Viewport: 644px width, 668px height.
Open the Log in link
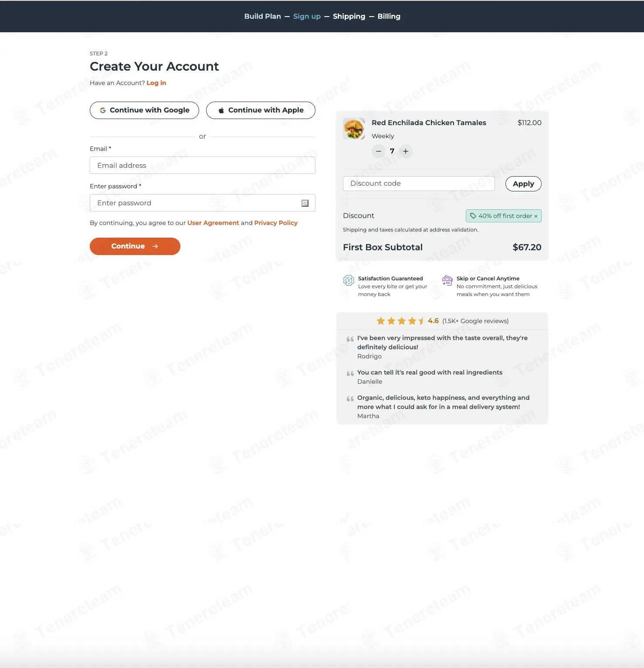click(156, 83)
